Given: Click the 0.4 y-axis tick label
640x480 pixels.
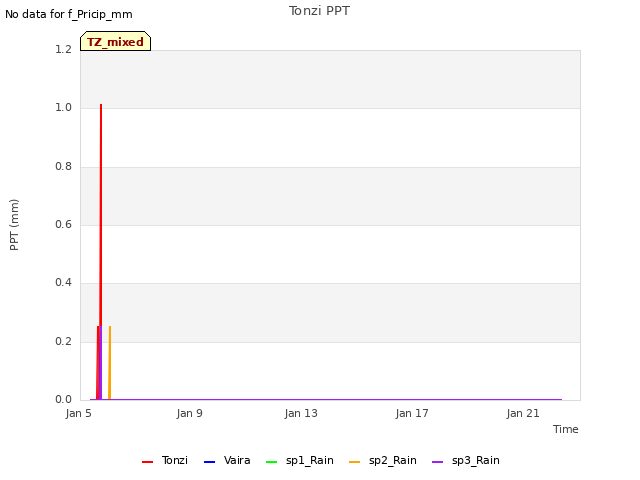Looking at the screenshot, I should 63,282.
